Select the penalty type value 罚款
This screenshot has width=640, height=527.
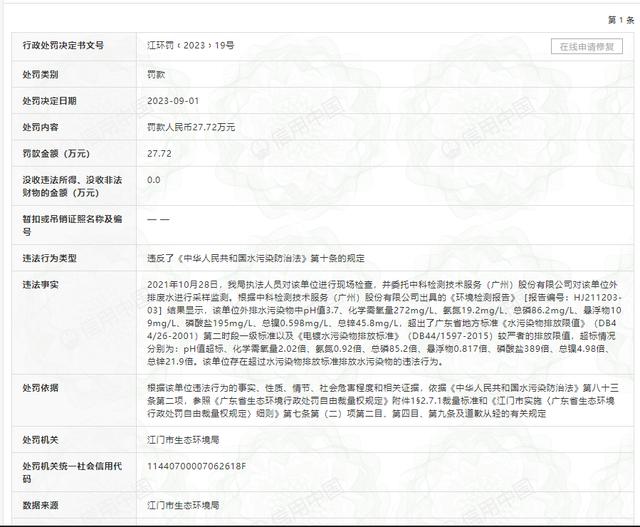156,75
